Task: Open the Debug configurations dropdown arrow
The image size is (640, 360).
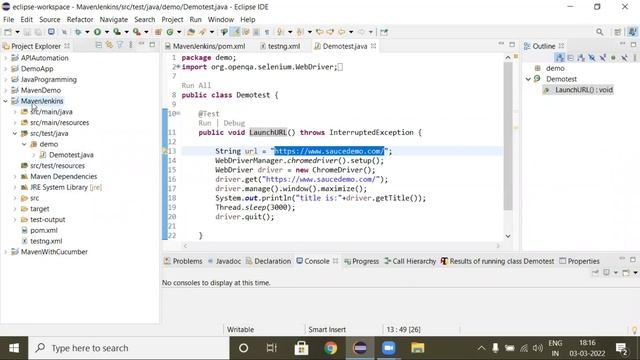Action: tap(87, 32)
